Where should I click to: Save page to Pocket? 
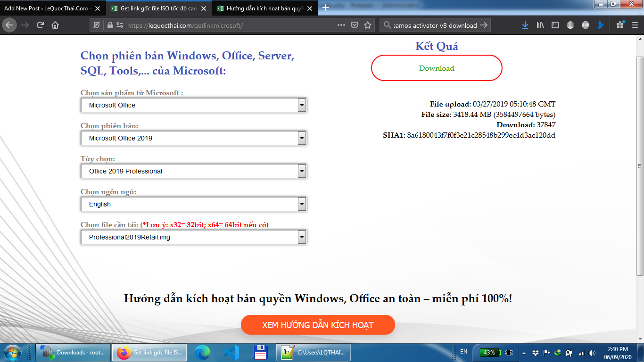tap(355, 25)
